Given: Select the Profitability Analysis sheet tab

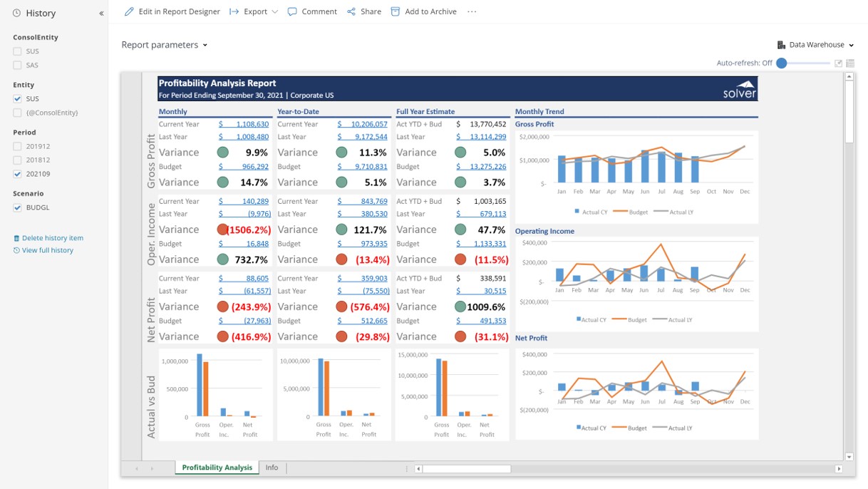Looking at the screenshot, I should coord(217,468).
